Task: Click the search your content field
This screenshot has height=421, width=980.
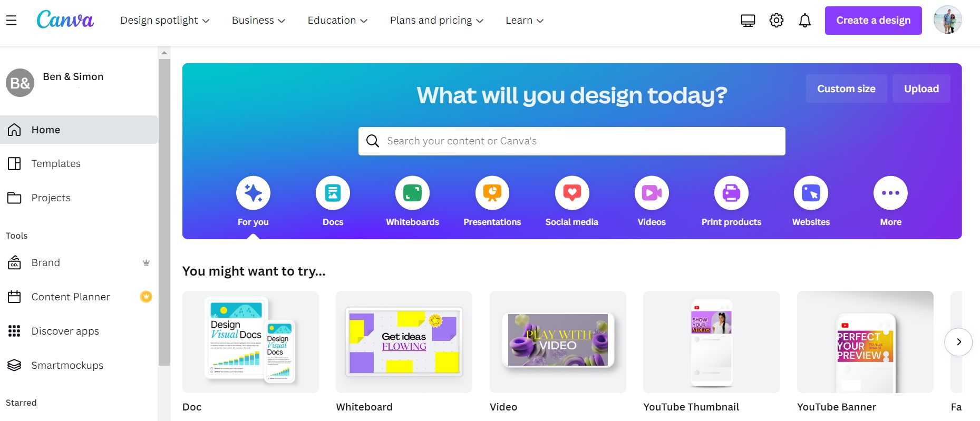Action: 571,141
